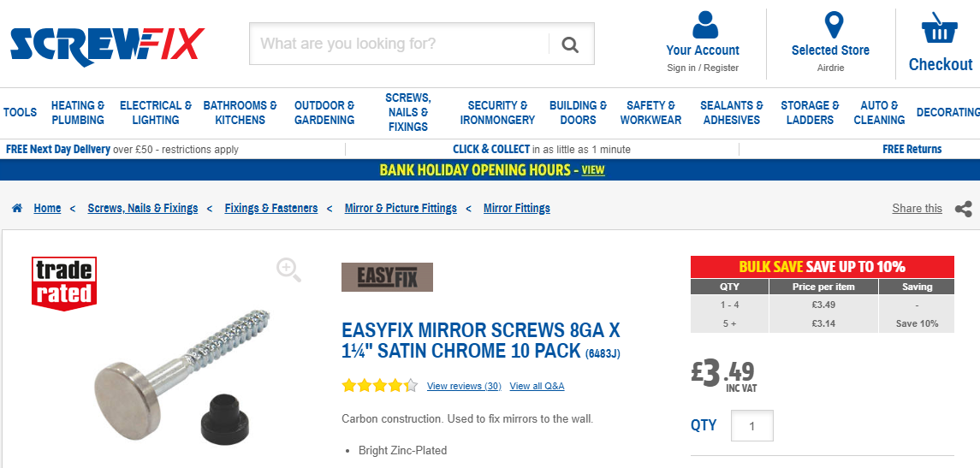Click the star rating for the product

click(x=379, y=386)
